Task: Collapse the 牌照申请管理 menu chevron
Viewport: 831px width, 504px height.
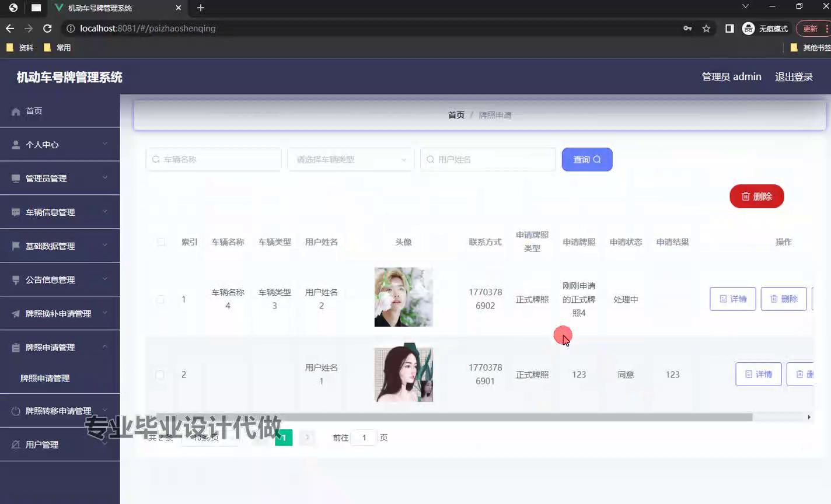Action: coord(105,346)
